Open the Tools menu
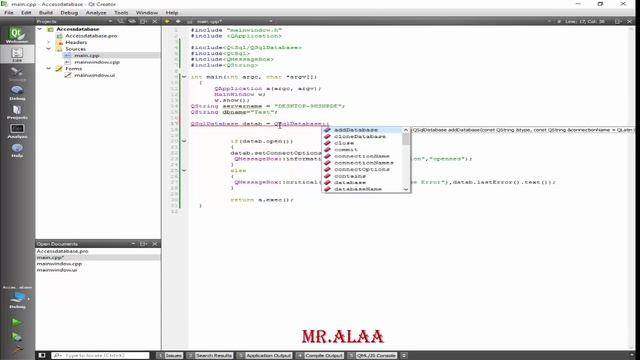The image size is (640, 360). tap(121, 13)
